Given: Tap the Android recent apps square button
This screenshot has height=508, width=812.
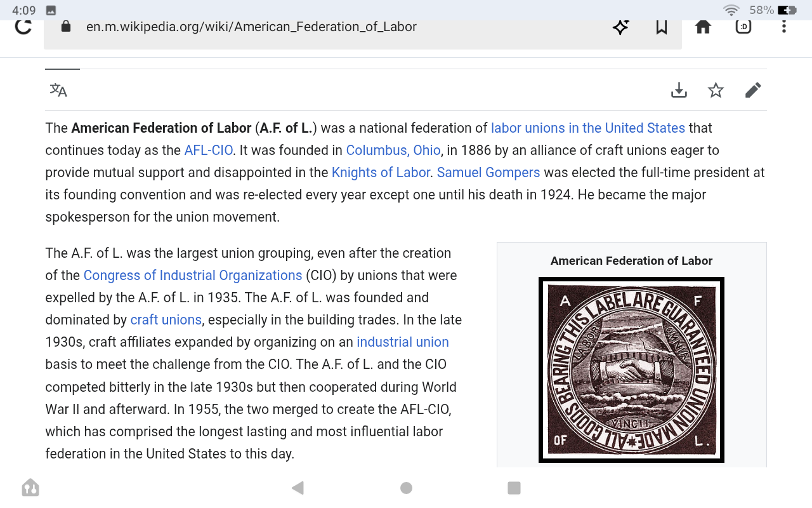Looking at the screenshot, I should [x=514, y=488].
